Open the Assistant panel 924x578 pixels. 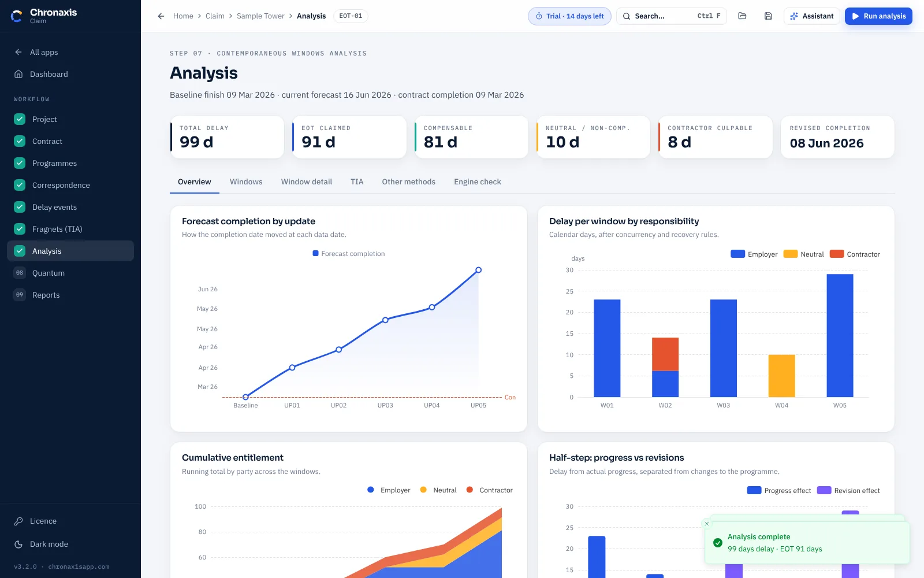[812, 16]
